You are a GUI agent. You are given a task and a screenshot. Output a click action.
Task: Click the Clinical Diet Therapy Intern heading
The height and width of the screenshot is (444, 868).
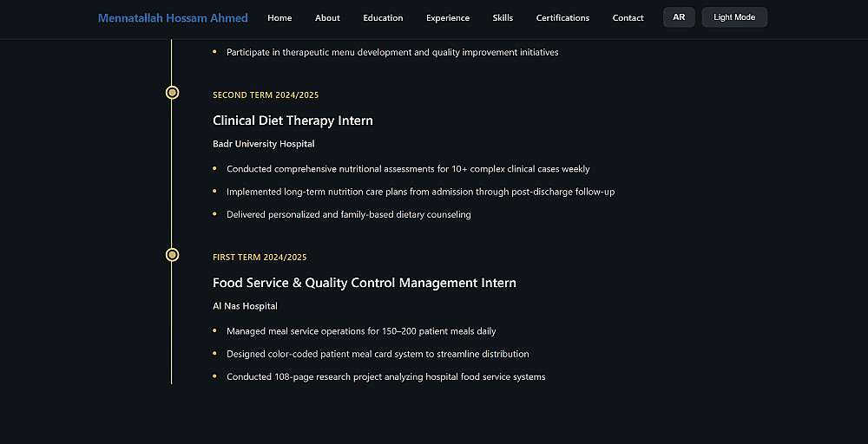[293, 121]
